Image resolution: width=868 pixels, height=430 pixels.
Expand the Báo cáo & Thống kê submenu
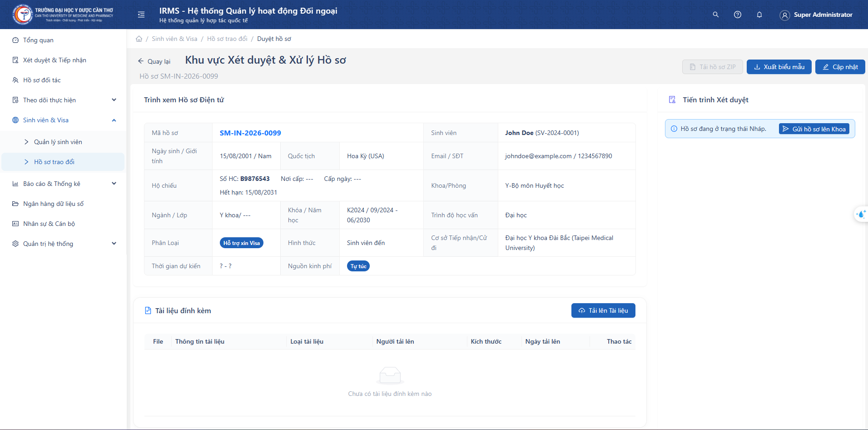pos(114,184)
